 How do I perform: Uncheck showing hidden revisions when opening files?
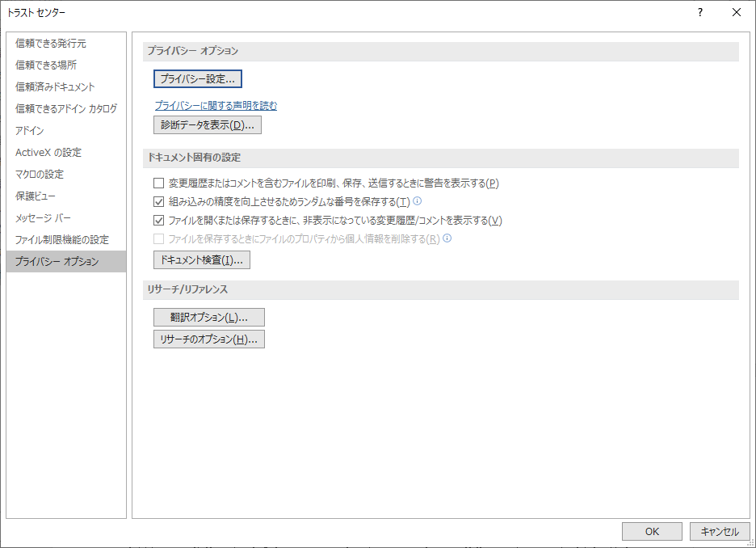click(158, 221)
